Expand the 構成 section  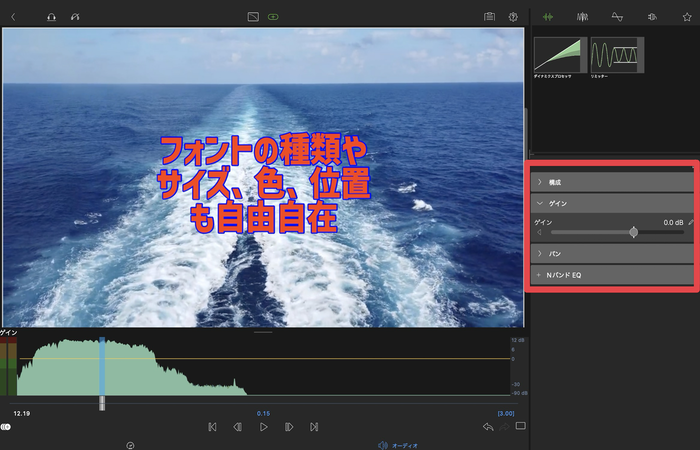(x=541, y=182)
